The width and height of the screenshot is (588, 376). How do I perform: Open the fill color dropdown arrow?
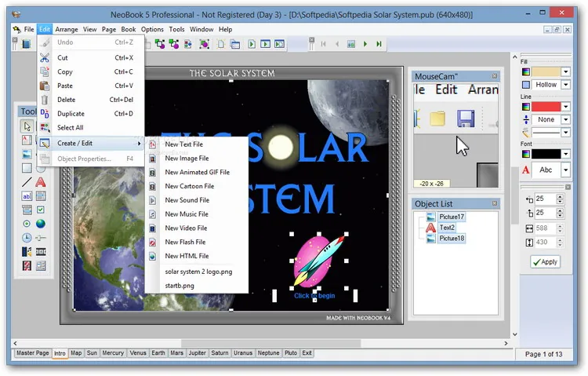tap(565, 71)
